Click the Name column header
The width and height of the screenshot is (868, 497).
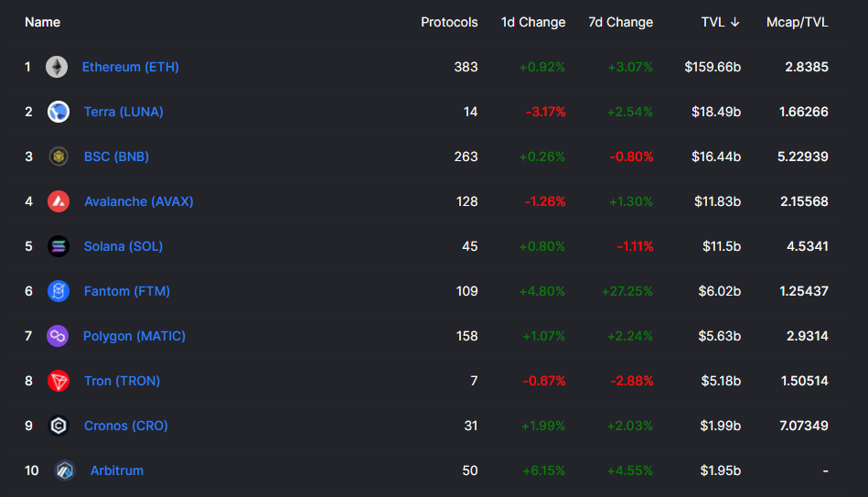point(42,22)
